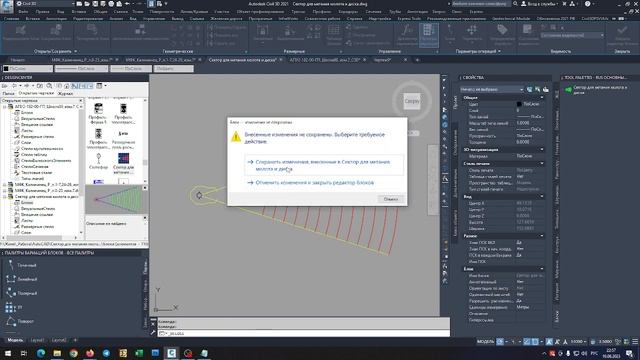Toggle DesignCenter preview pane button
Screen dimensions: 640x360
tap(82, 86)
